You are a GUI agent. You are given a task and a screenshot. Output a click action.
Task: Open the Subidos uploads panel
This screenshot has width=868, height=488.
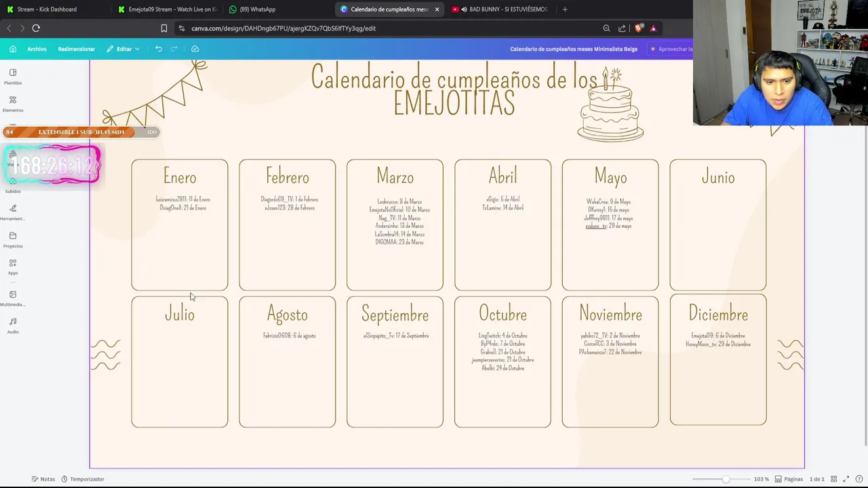13,186
